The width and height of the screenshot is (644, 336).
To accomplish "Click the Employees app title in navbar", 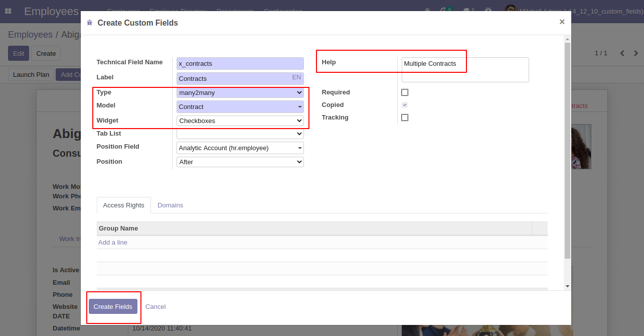I will [x=51, y=11].
